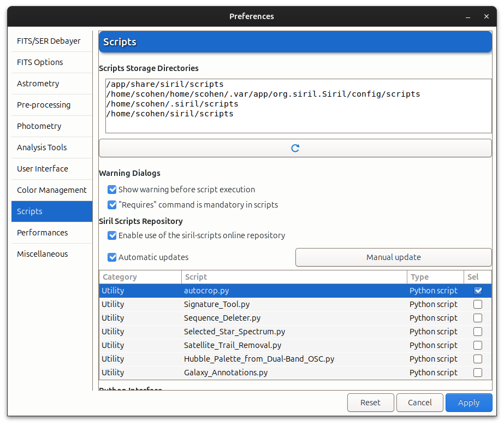
Task: Click the Manual update button
Action: [x=393, y=257]
